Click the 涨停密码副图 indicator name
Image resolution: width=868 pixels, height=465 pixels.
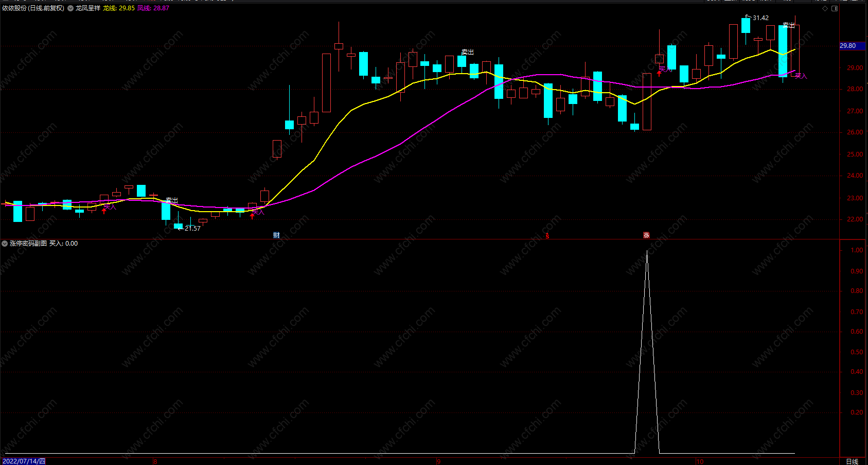28,244
